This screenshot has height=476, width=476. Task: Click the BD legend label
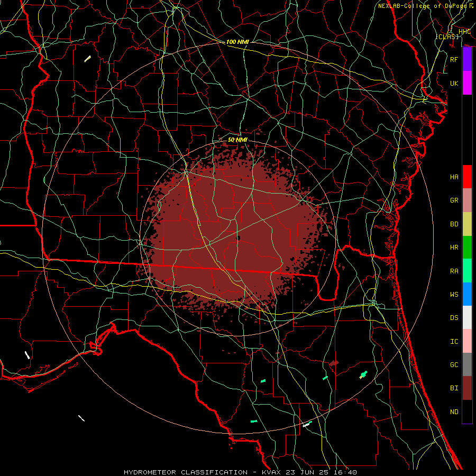click(454, 224)
